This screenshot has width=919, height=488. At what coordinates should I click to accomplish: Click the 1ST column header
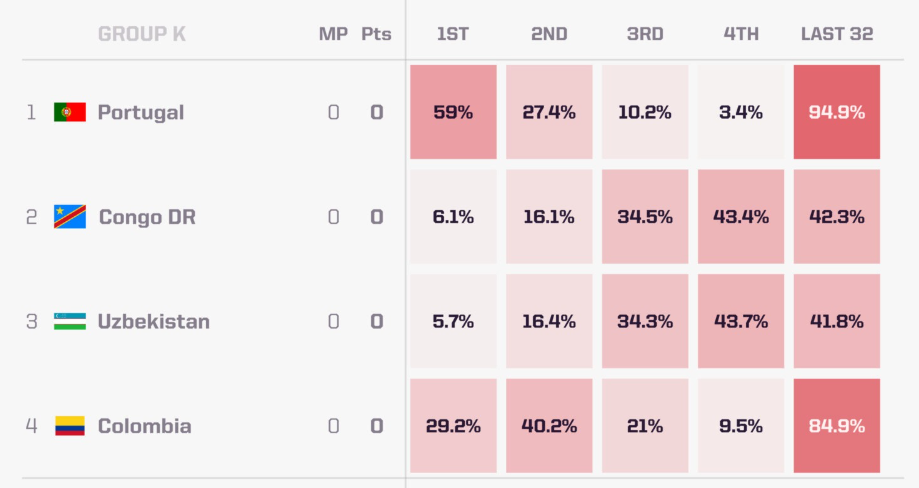[453, 34]
